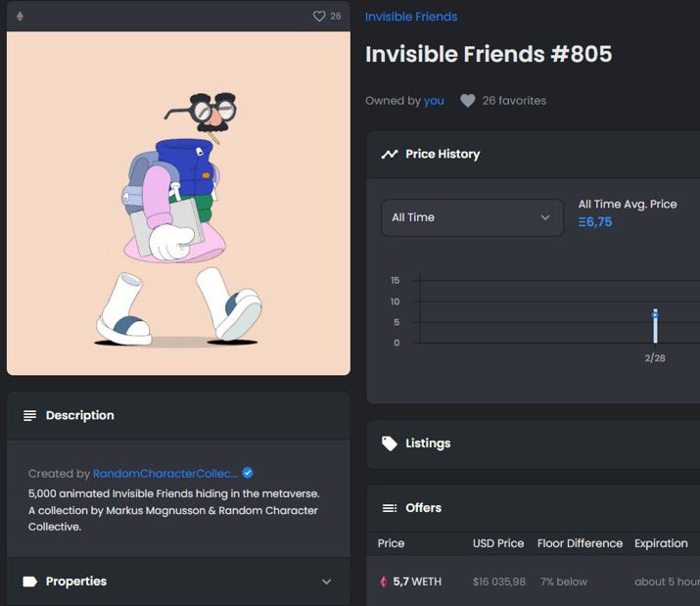This screenshot has height=606, width=700.
Task: Open the Invisible Friends #805 artwork image
Action: [x=178, y=204]
